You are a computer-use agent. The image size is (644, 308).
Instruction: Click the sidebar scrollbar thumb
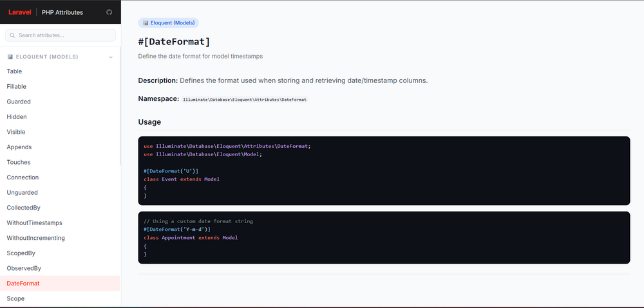click(120, 106)
